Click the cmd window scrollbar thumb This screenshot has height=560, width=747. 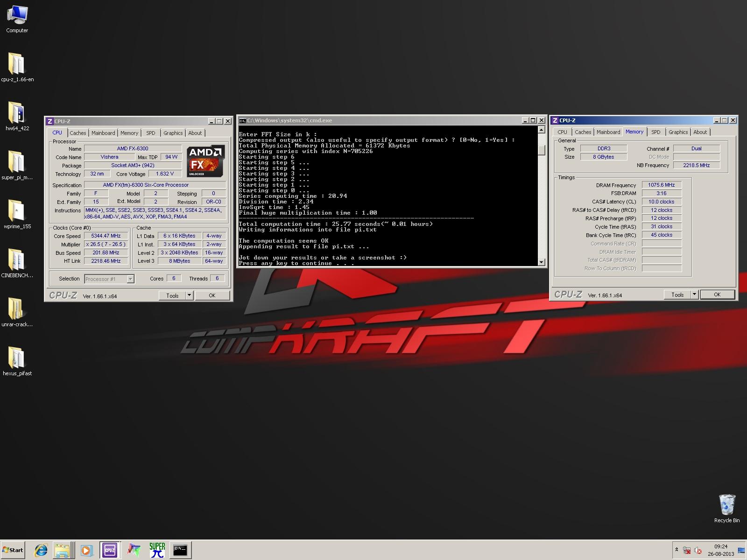click(542, 150)
